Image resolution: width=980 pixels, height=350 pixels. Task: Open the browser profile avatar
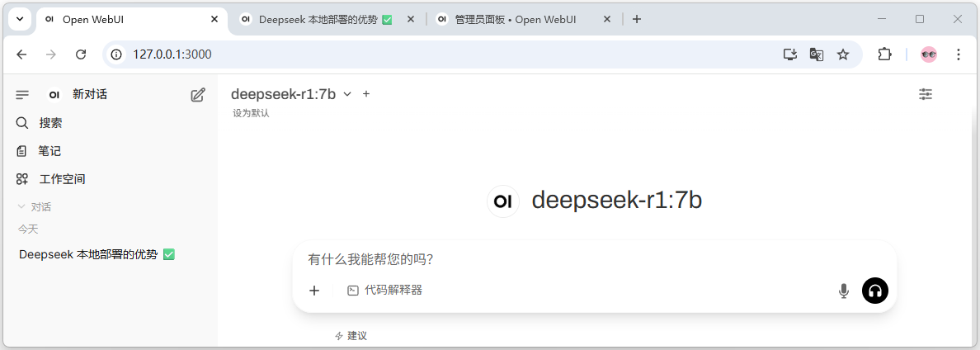click(929, 54)
